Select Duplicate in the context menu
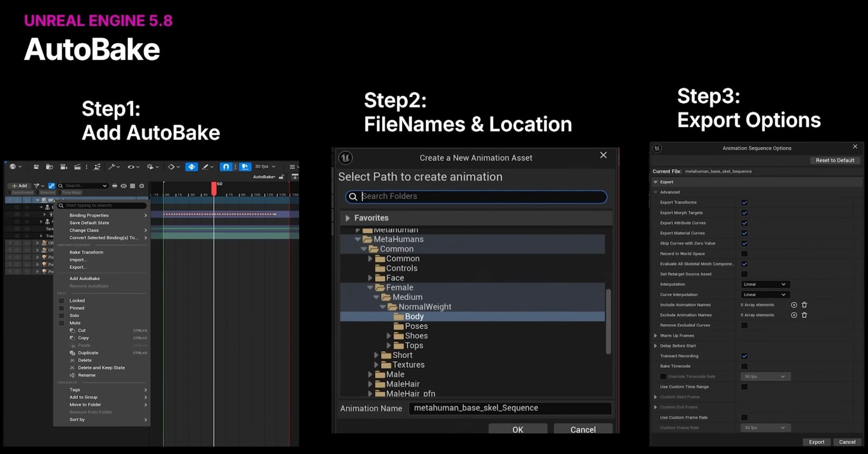The image size is (868, 454). pyautogui.click(x=88, y=353)
